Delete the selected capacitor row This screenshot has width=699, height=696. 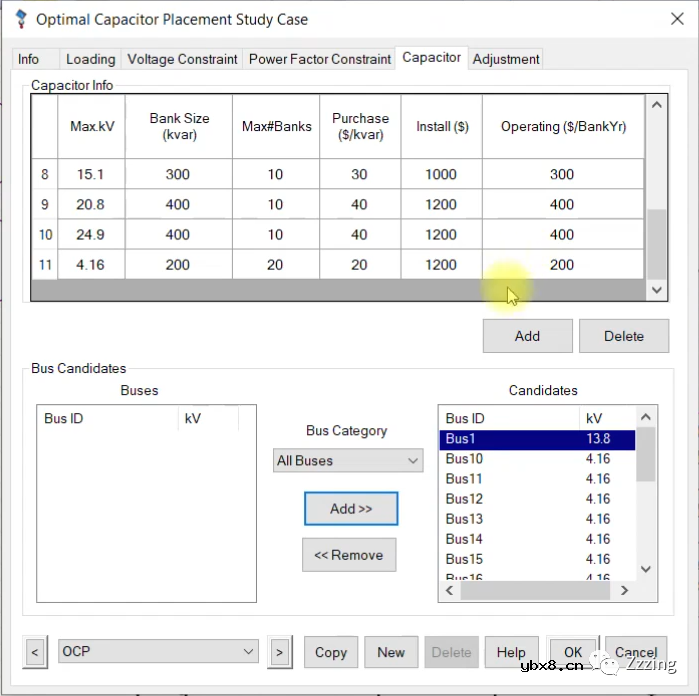pos(623,336)
